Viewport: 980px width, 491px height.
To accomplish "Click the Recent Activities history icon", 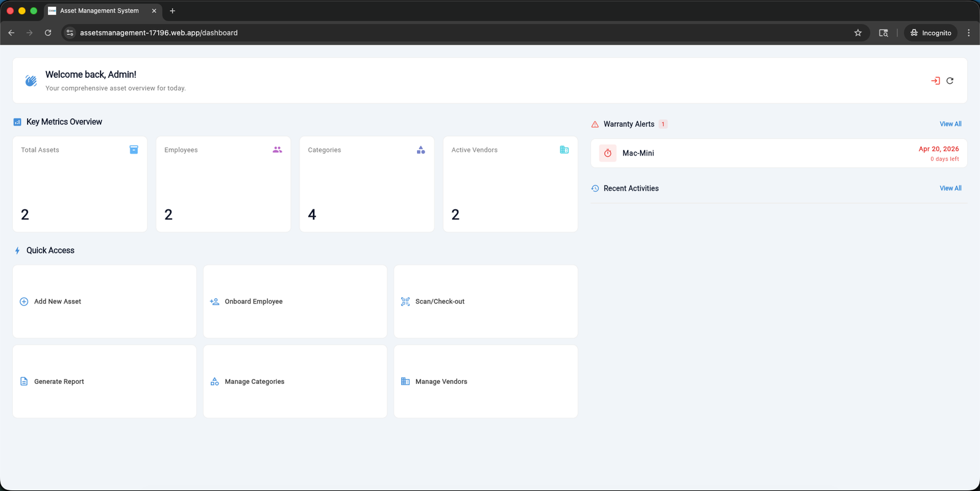I will point(595,189).
